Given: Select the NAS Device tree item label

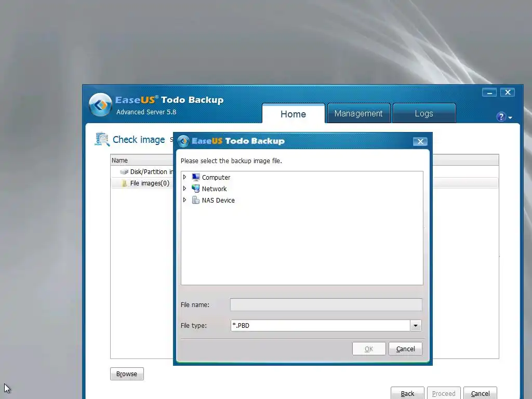Looking at the screenshot, I should 218,201.
